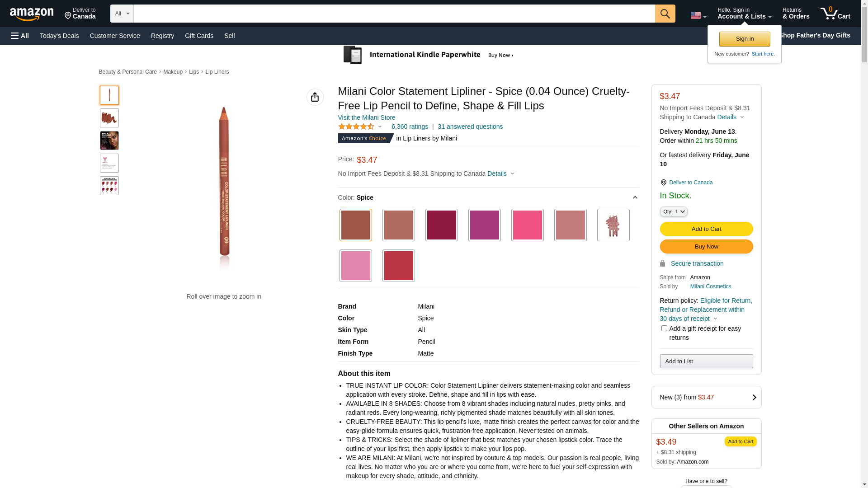
Task: Open Today's Deals in navigation bar
Action: pyautogui.click(x=59, y=36)
